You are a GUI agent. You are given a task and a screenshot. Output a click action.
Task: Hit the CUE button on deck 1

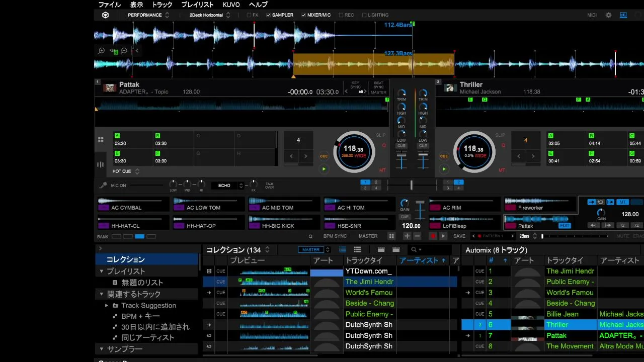click(324, 156)
